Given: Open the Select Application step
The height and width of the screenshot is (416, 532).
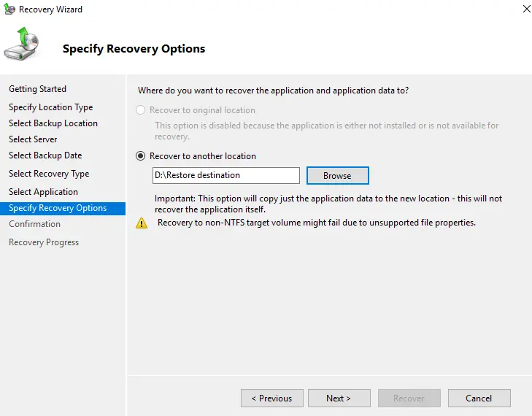Looking at the screenshot, I should (x=43, y=192).
